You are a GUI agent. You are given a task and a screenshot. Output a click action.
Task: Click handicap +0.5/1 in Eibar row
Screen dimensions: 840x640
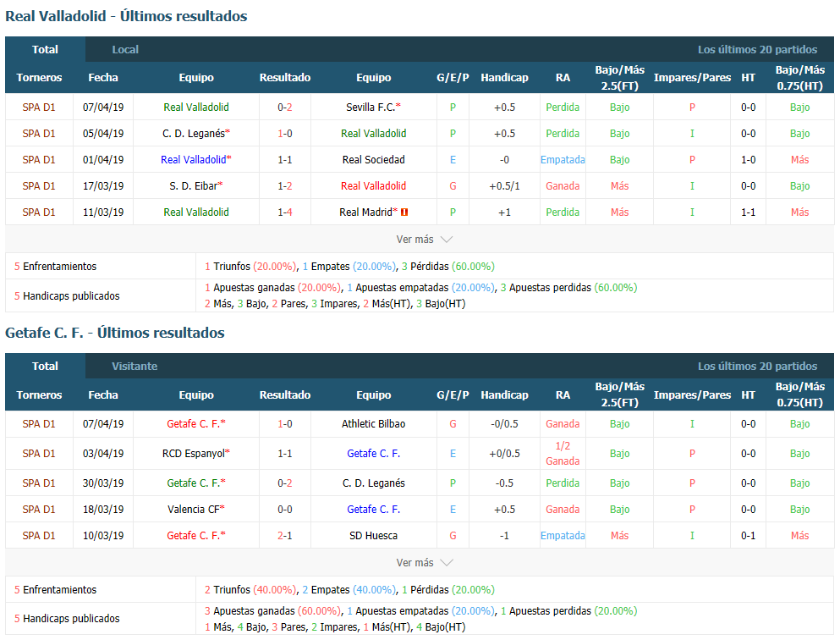504,186
